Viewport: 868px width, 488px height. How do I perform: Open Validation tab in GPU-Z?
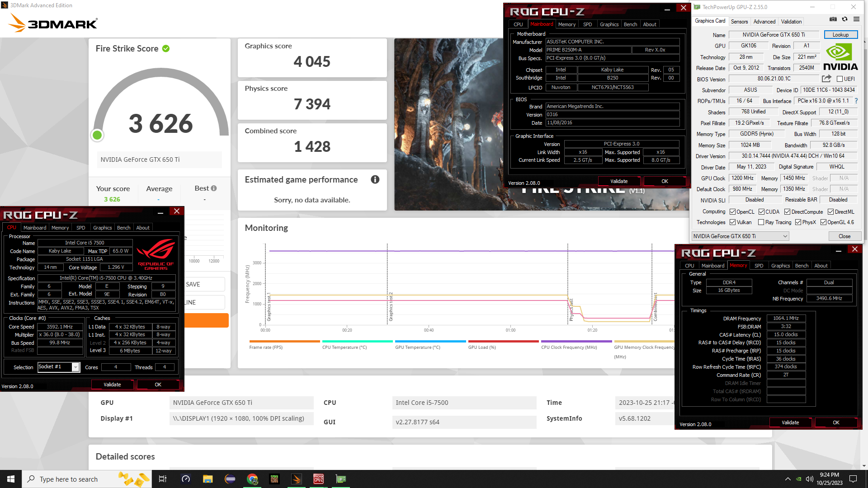792,22
